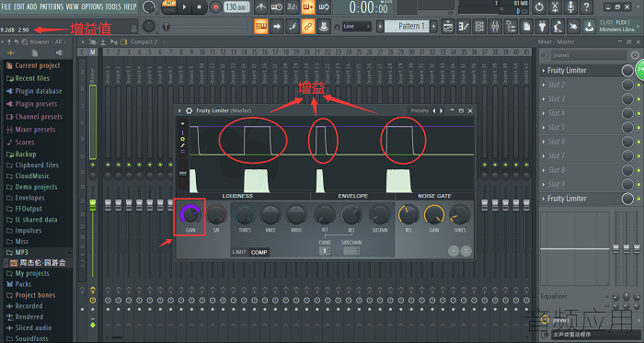Toggle Slot 5 enable LED in mixer
This screenshot has height=343, width=644.
(638, 128)
